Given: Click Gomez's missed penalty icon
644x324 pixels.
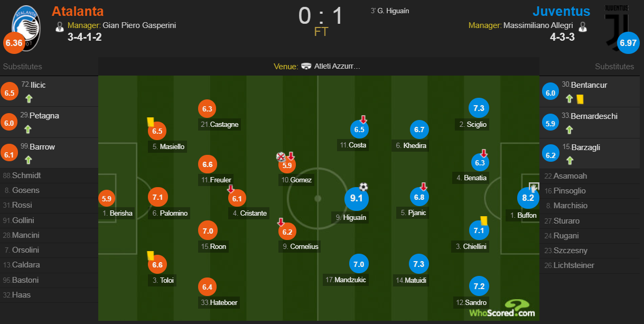Looking at the screenshot, I should [x=281, y=156].
